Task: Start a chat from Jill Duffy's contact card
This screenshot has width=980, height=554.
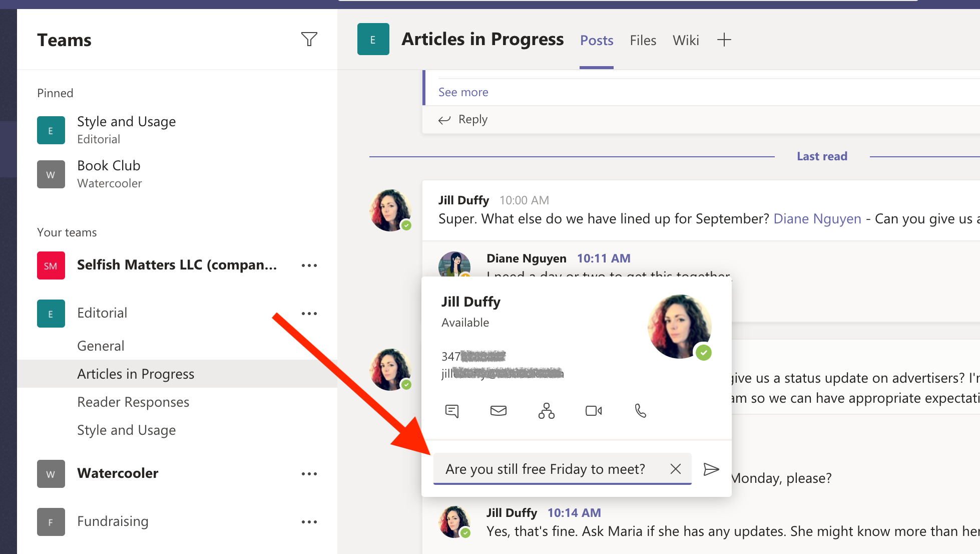Action: pos(452,411)
